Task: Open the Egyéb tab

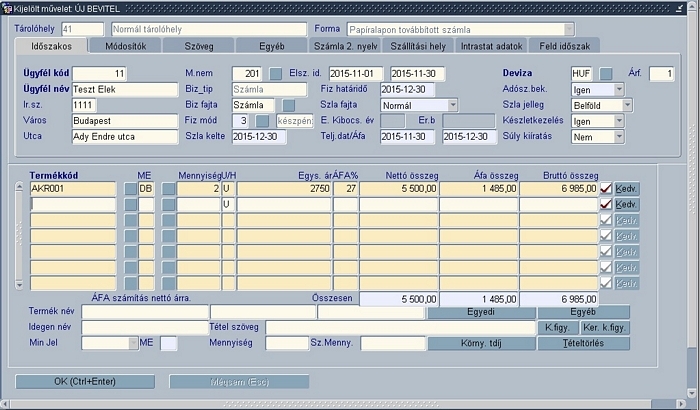Action: pos(271,46)
